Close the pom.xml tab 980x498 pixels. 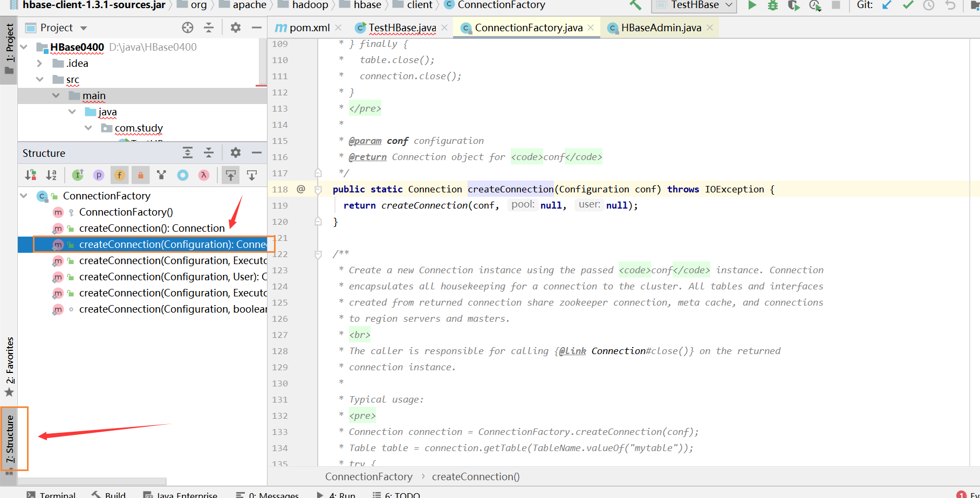[338, 27]
